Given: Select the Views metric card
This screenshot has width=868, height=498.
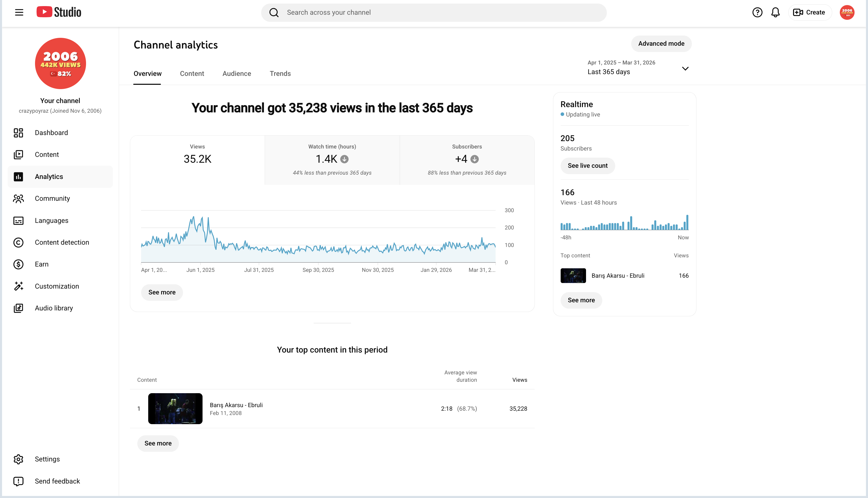Looking at the screenshot, I should (x=197, y=160).
